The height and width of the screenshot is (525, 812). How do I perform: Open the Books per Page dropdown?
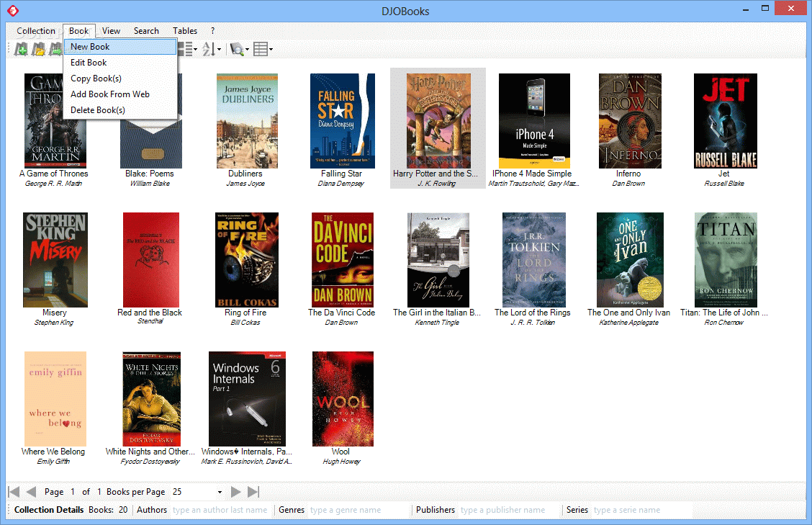[x=220, y=492]
